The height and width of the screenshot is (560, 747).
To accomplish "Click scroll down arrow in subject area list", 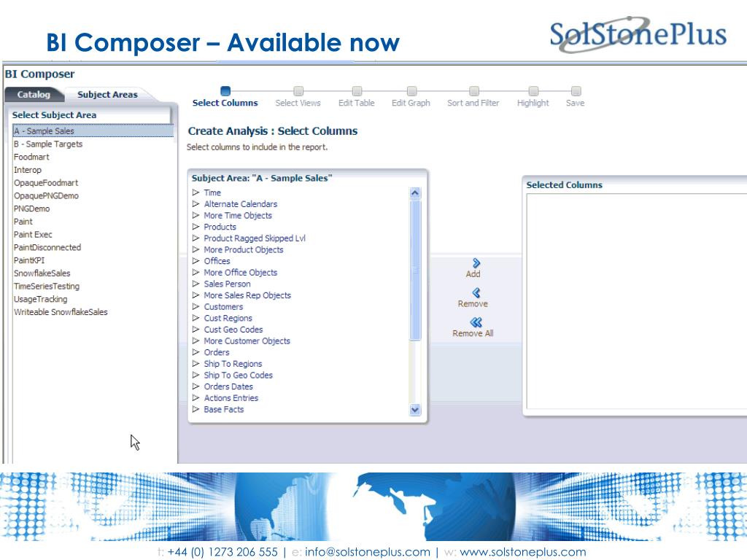I will tap(415, 410).
